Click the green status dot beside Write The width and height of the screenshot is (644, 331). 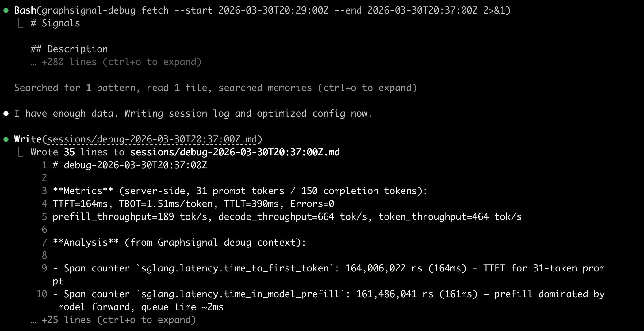tap(6, 139)
